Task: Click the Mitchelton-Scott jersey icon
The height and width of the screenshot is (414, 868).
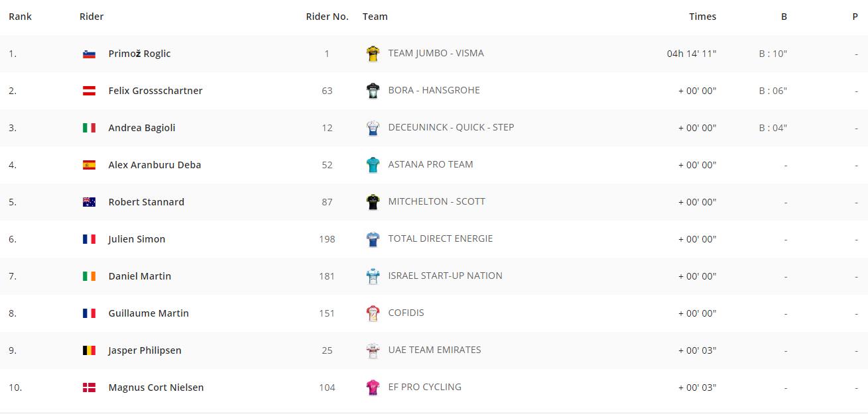Action: click(373, 202)
